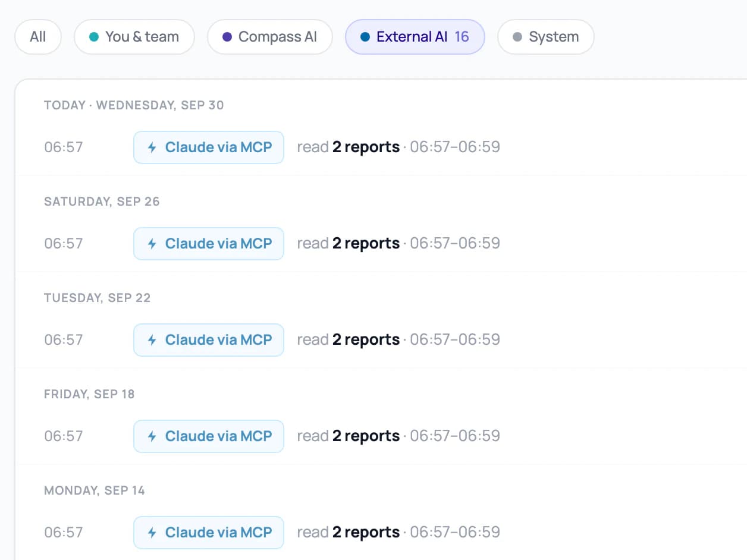
Task: Click "read 2 reports" in the Sep 22 entry
Action: point(349,339)
